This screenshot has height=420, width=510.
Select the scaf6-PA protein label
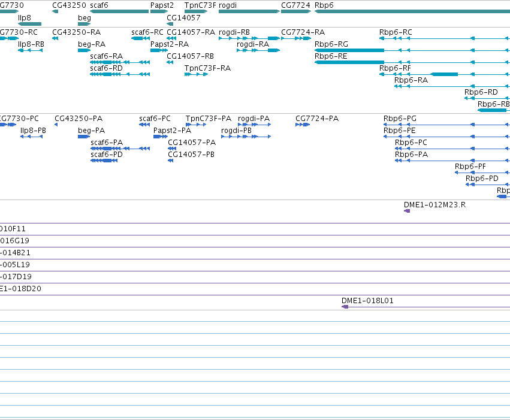(x=107, y=143)
